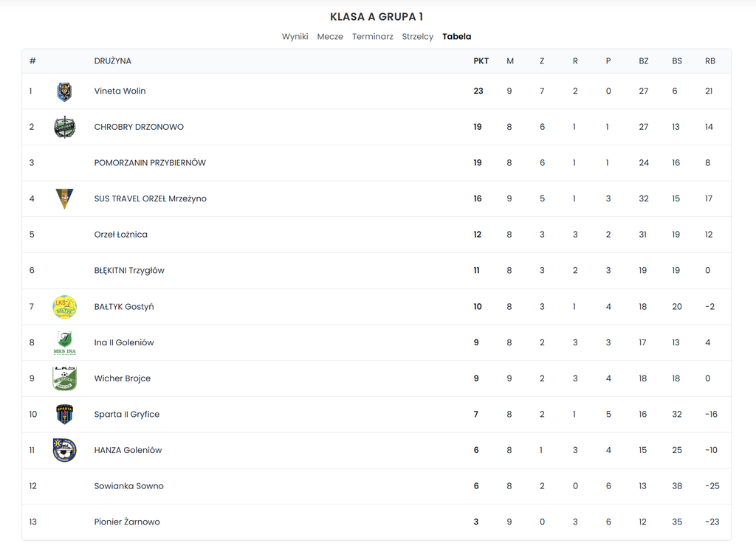Click the PKT column header
Viewport: 756px width, 557px height.
[481, 61]
